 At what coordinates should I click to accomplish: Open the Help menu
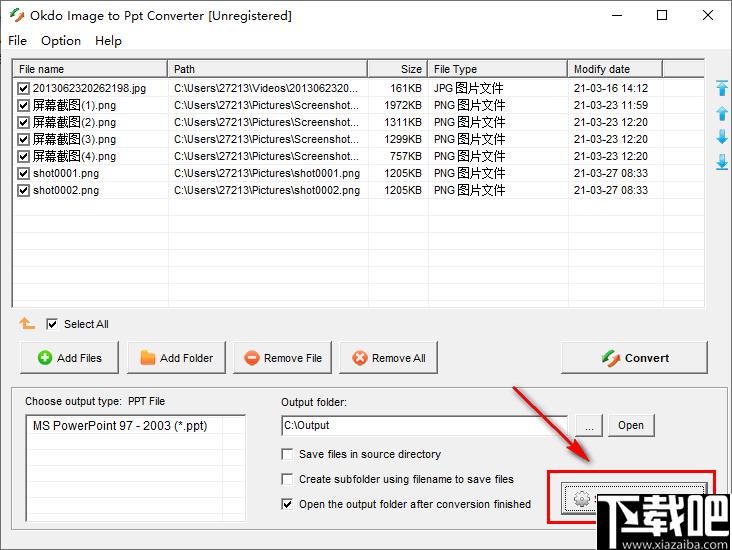(108, 41)
